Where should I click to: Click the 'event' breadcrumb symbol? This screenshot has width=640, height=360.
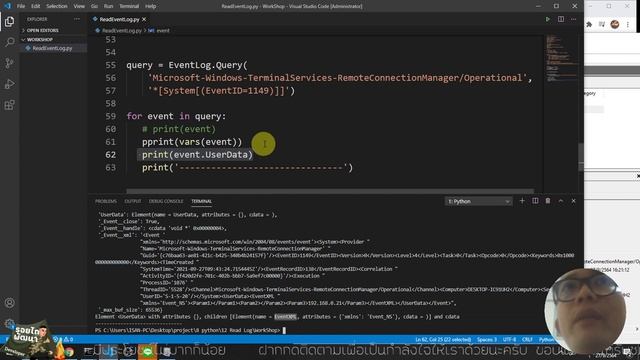[163, 31]
